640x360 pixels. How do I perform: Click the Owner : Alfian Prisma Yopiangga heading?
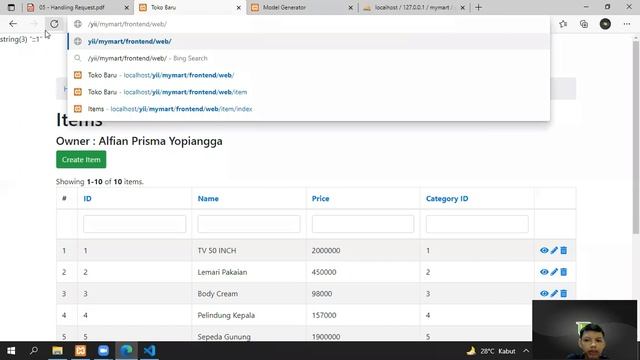139,141
